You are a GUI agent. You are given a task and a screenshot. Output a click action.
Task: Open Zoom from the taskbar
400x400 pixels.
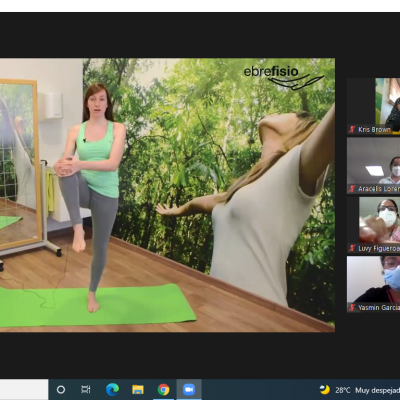(189, 389)
